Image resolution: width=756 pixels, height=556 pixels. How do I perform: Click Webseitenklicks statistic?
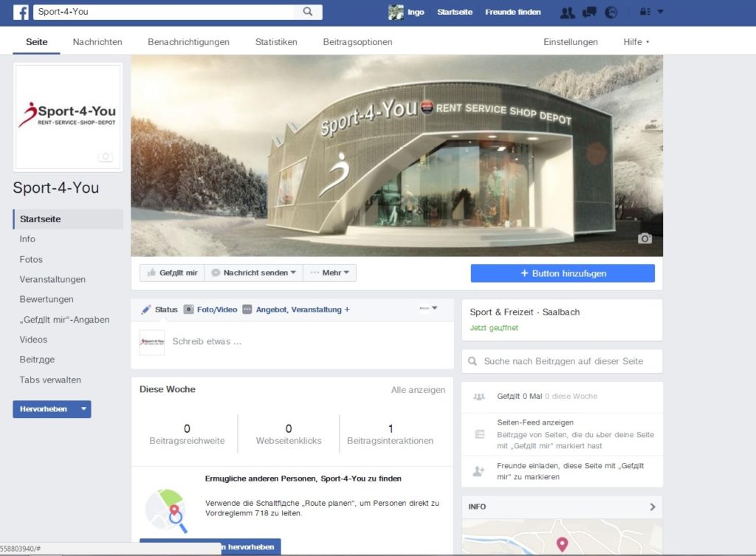289,434
